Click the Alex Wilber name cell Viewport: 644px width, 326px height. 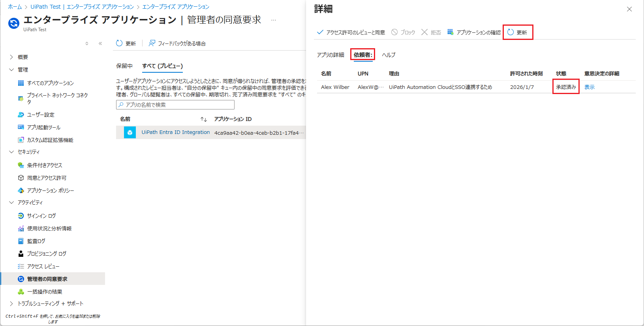pyautogui.click(x=335, y=87)
